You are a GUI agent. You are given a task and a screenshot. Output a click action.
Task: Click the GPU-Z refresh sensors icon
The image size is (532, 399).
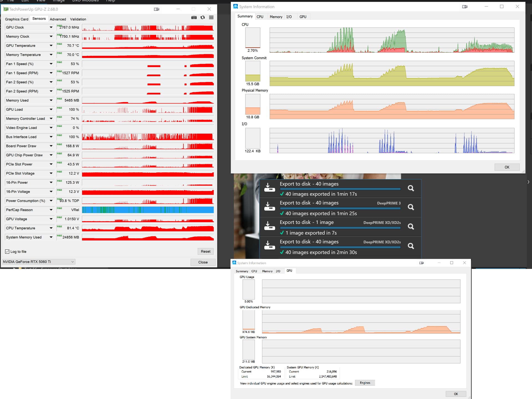click(203, 17)
